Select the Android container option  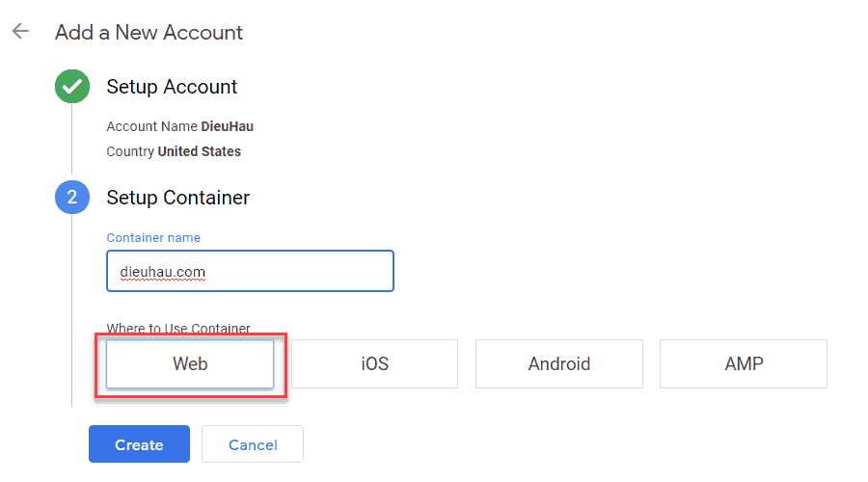558,364
